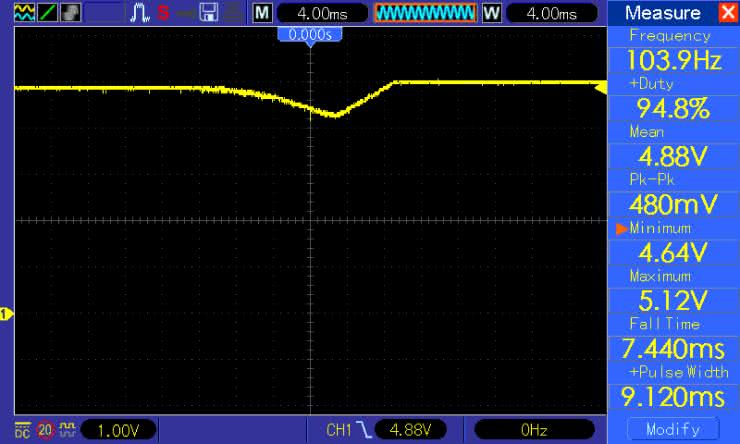Close the Measure panel

[x=725, y=13]
